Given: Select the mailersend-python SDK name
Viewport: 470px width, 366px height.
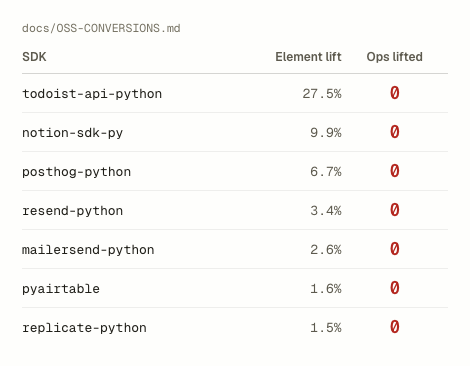Looking at the screenshot, I should tap(88, 250).
